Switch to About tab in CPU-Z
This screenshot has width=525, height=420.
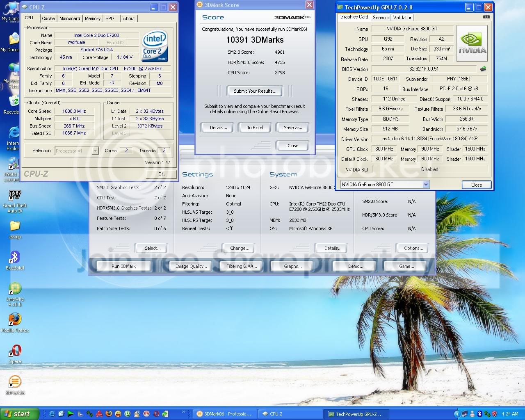coord(129,18)
